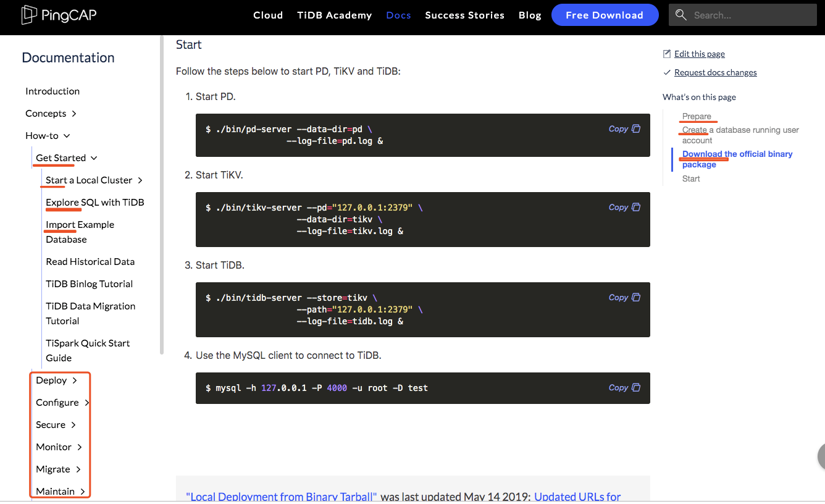Screen dimensions: 825x504
Task: Click the request docs changes checkmark icon
Action: tap(666, 72)
